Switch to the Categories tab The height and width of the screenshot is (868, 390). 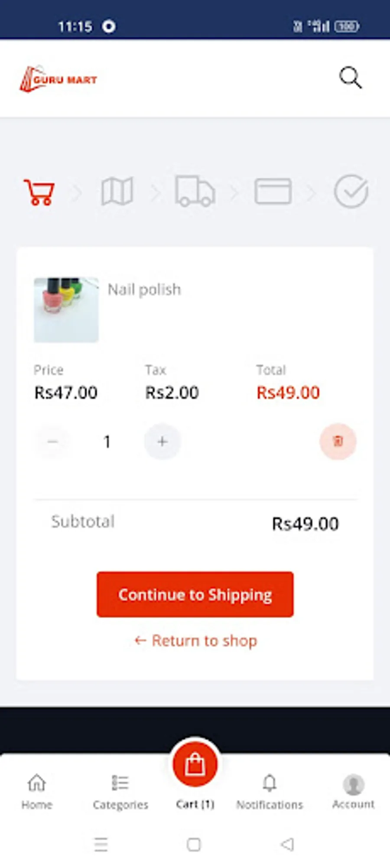point(120,791)
